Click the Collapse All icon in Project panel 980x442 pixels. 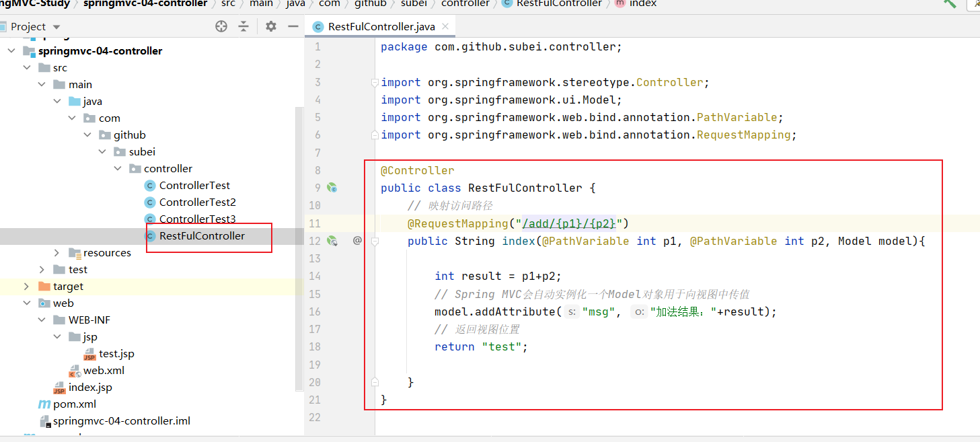click(243, 26)
